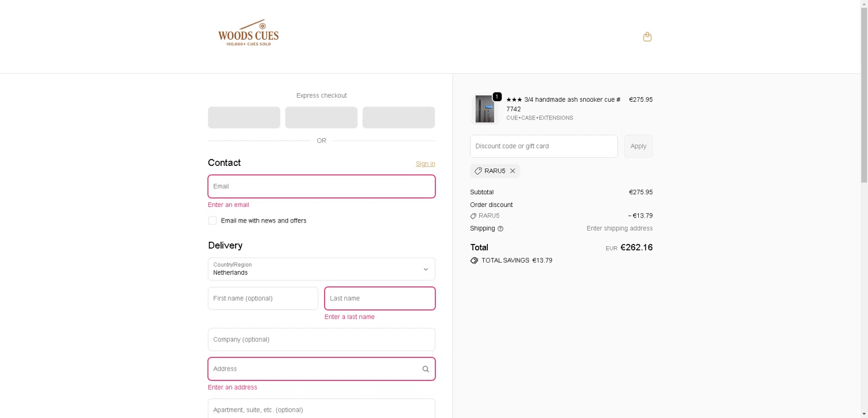The image size is (868, 418).
Task: Focus the Email input field
Action: pos(322,186)
